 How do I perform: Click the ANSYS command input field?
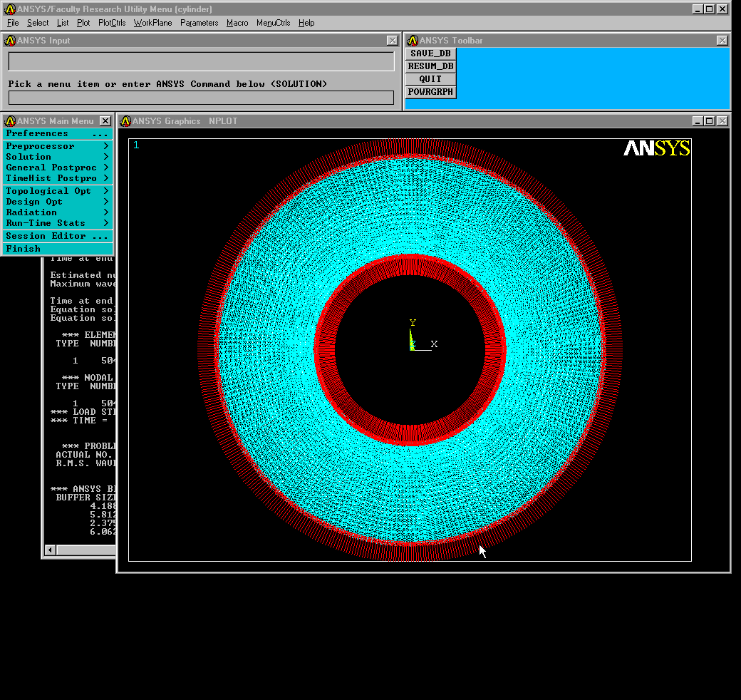tap(202, 98)
